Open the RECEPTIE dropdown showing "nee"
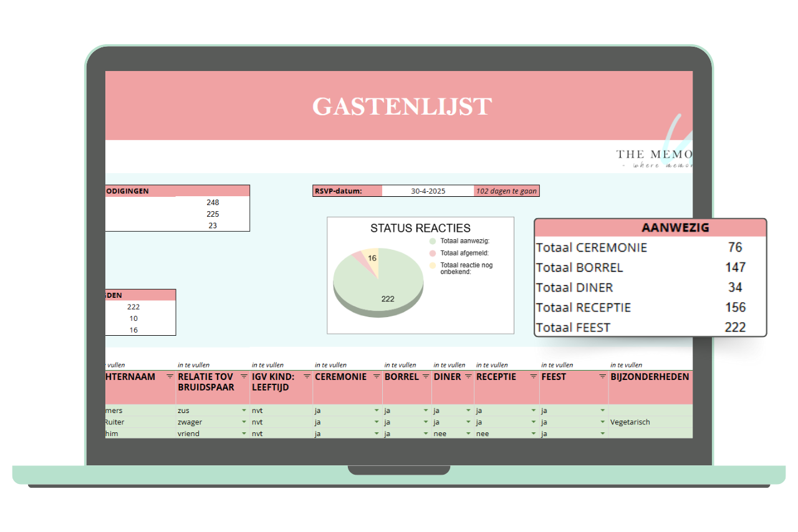 pyautogui.click(x=534, y=434)
